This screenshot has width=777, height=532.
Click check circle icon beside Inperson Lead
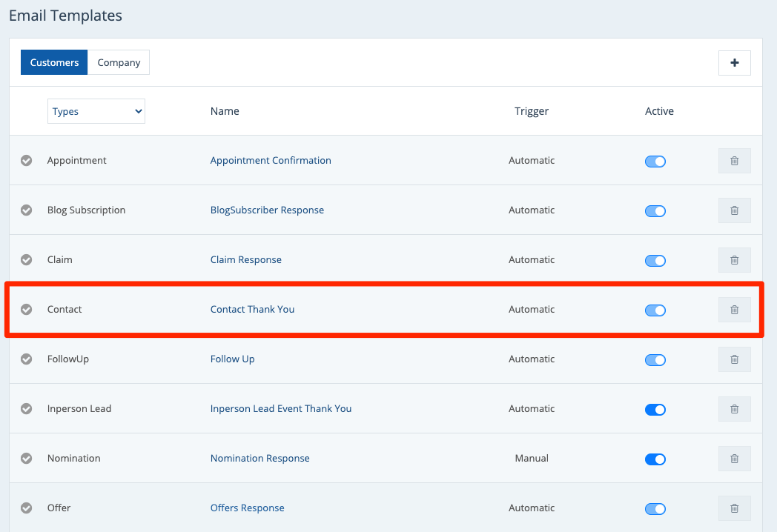point(26,409)
